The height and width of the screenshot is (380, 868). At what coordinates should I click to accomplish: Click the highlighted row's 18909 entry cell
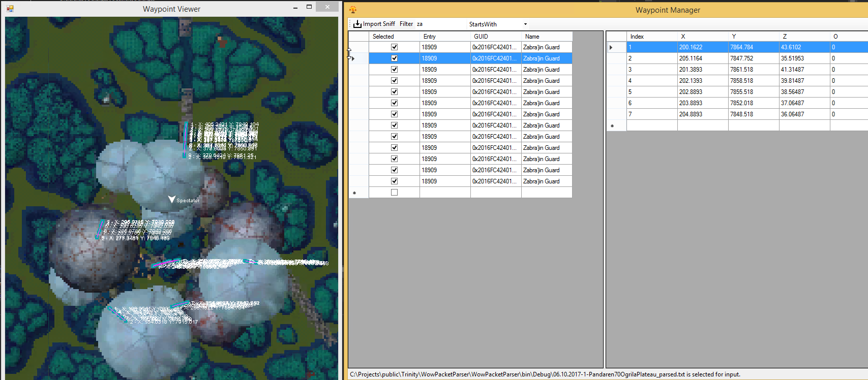tap(445, 58)
